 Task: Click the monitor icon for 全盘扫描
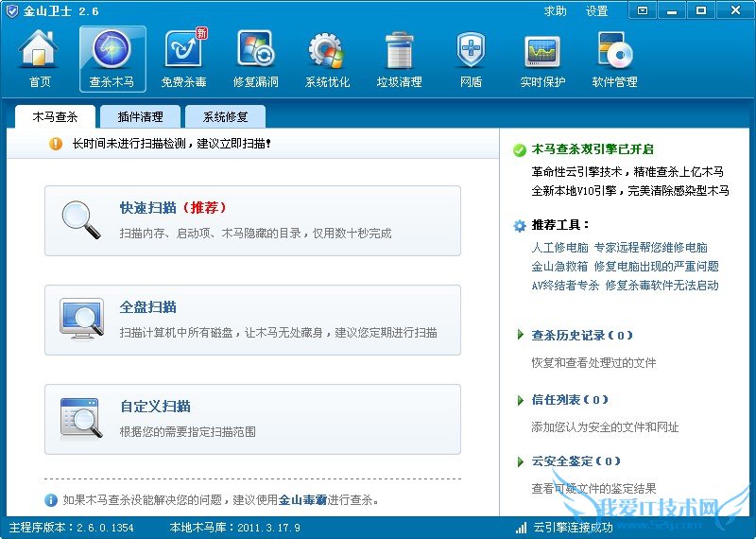pos(81,319)
